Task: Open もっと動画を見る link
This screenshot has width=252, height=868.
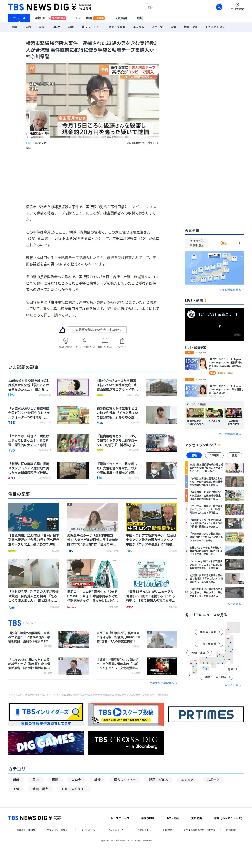Action: [x=231, y=434]
